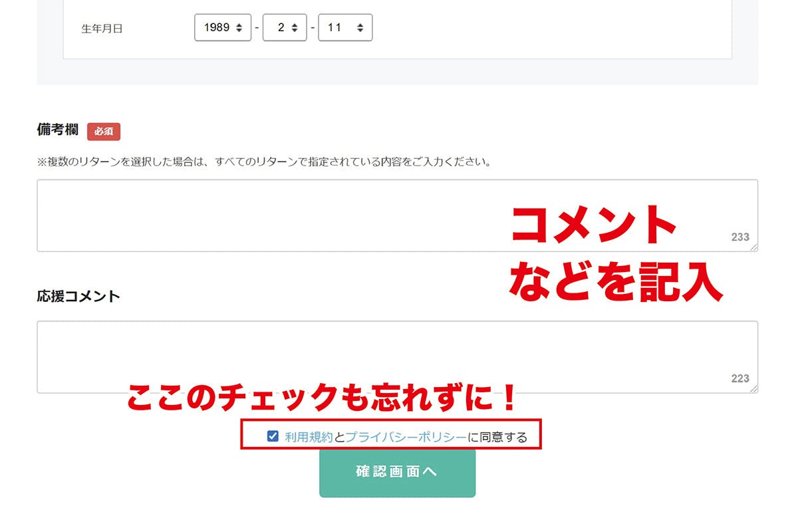
Task: Toggle the terms agreement checkbox
Action: pos(273,436)
